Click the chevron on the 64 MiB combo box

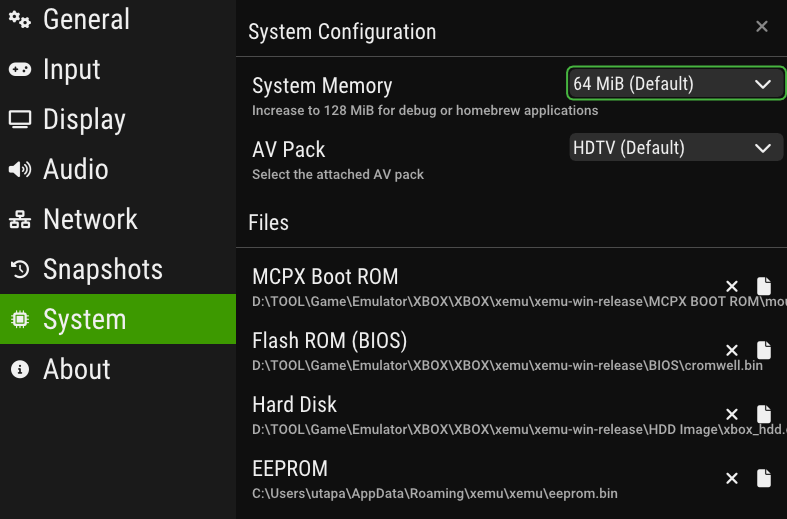763,84
